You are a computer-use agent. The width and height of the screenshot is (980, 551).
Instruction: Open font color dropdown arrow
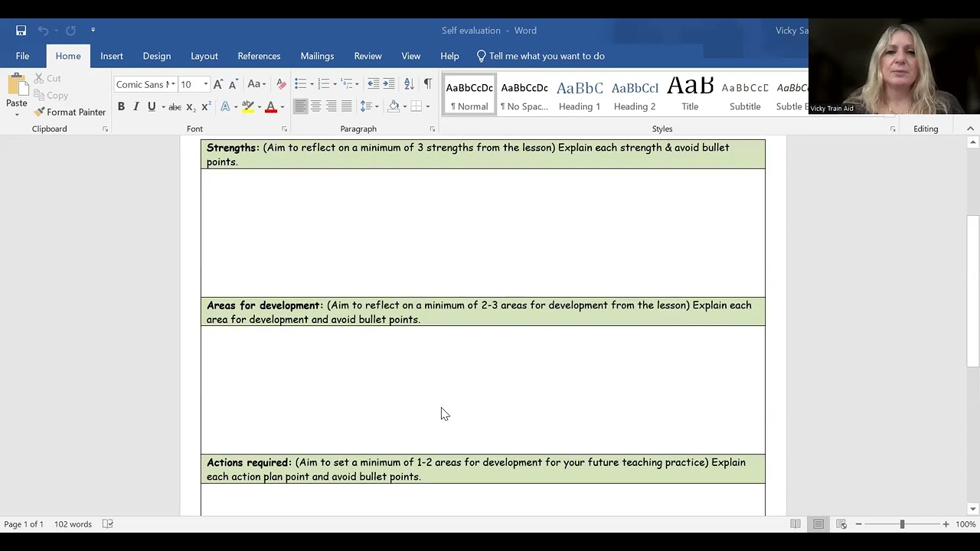click(282, 106)
